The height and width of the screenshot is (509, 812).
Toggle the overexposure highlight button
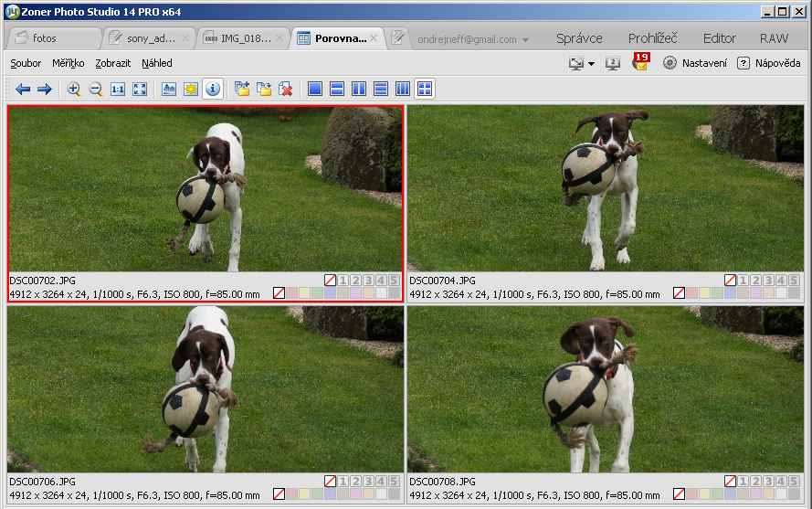(x=191, y=89)
